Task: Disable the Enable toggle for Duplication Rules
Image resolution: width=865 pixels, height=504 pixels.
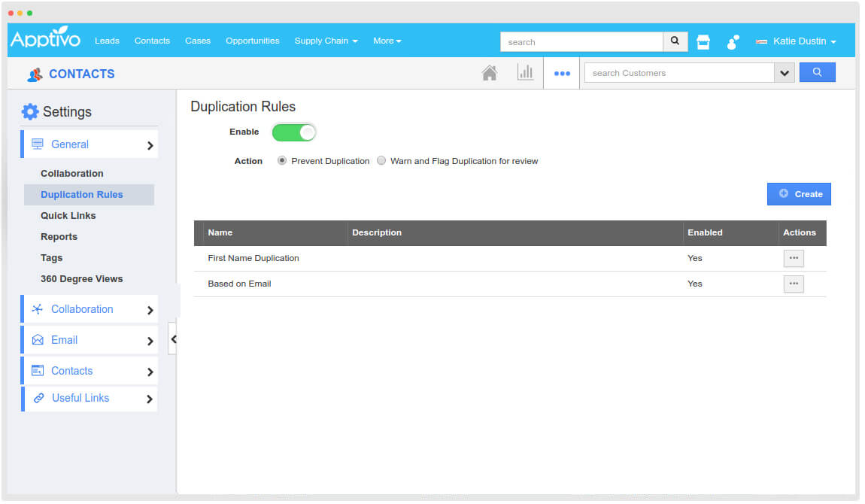Action: pyautogui.click(x=293, y=132)
